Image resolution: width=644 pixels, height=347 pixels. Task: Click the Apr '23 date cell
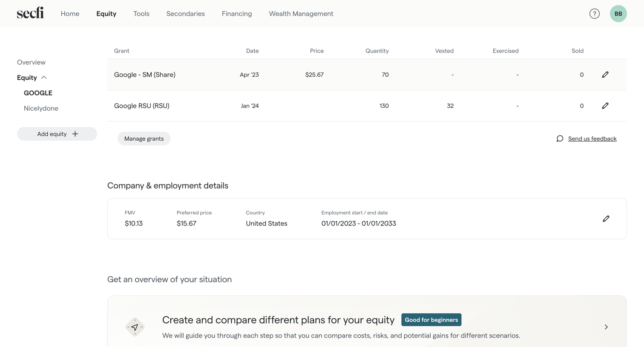click(x=249, y=75)
